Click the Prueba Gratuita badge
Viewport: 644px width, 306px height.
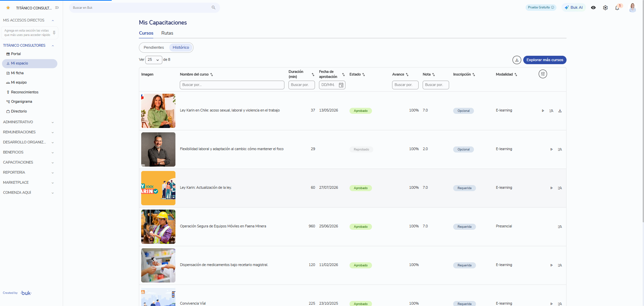pos(541,7)
